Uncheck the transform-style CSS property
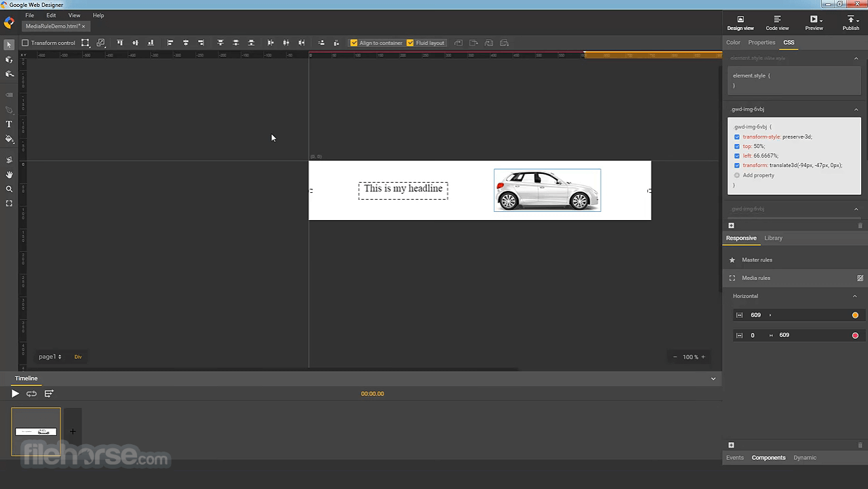 point(737,137)
